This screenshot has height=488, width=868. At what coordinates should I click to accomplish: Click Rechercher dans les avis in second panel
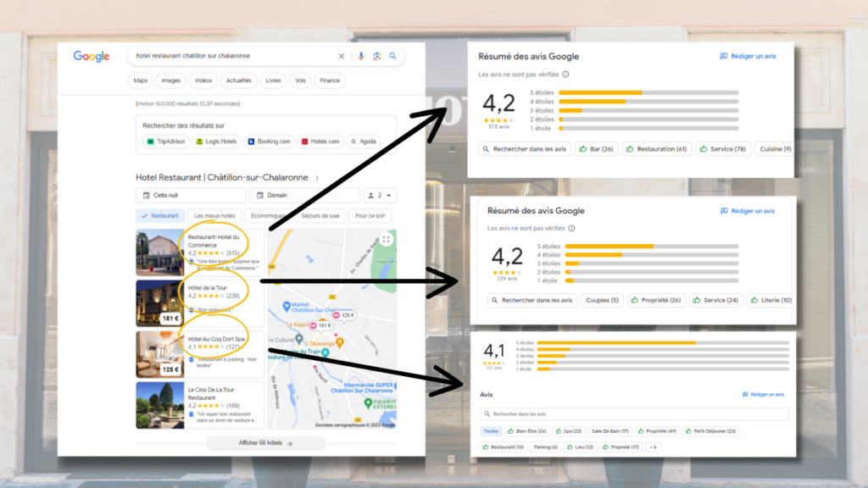click(533, 301)
